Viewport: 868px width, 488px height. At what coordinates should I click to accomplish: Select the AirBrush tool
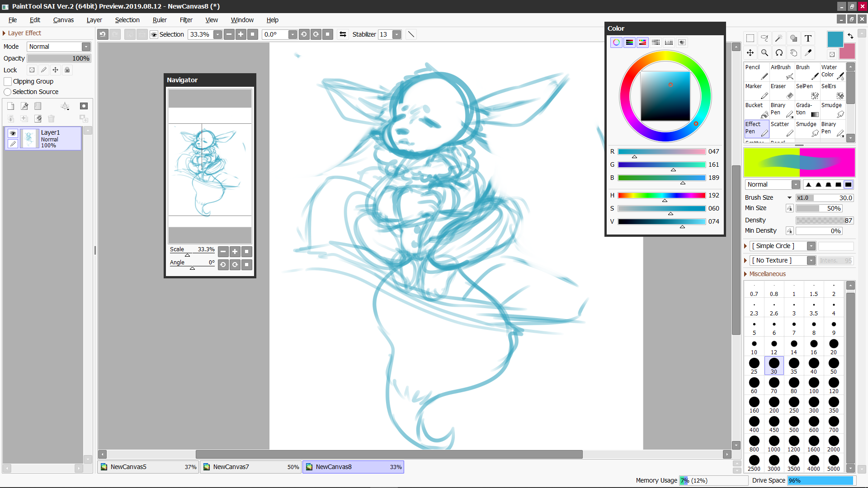(782, 72)
